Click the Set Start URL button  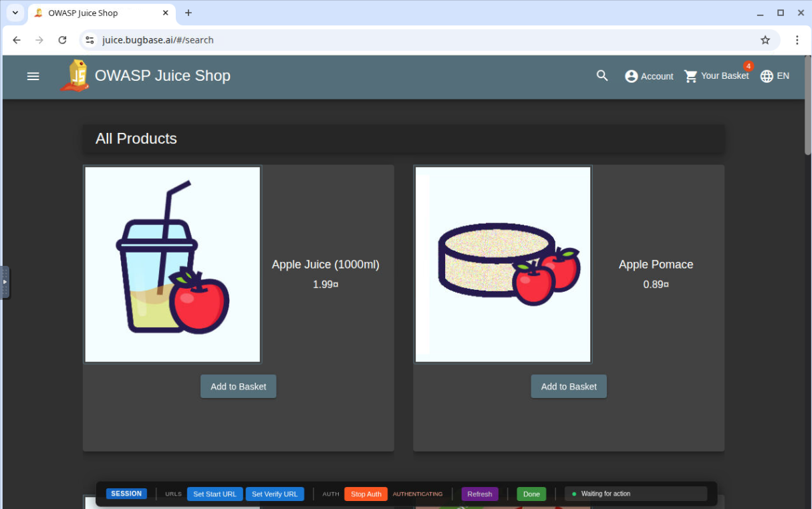pyautogui.click(x=215, y=494)
